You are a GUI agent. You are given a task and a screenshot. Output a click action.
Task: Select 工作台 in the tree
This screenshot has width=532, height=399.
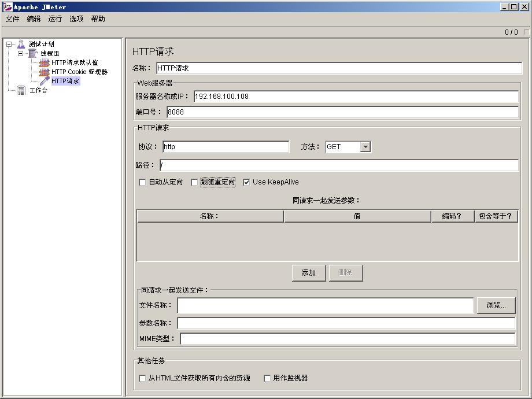tap(38, 90)
